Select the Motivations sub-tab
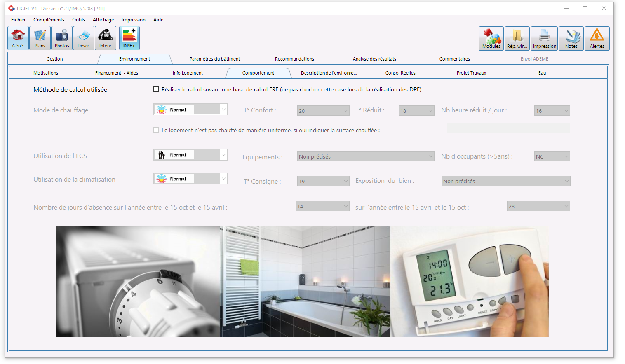 pos(46,73)
